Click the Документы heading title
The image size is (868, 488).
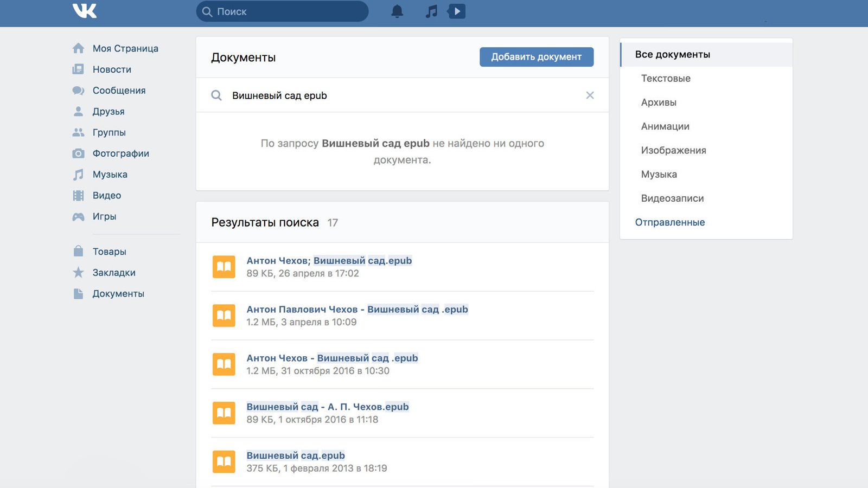point(243,57)
